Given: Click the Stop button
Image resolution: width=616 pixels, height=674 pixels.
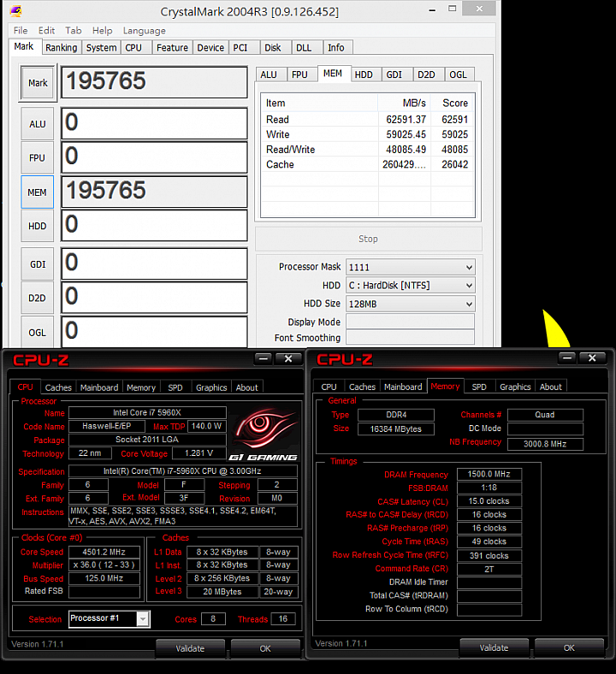Looking at the screenshot, I should coord(369,239).
